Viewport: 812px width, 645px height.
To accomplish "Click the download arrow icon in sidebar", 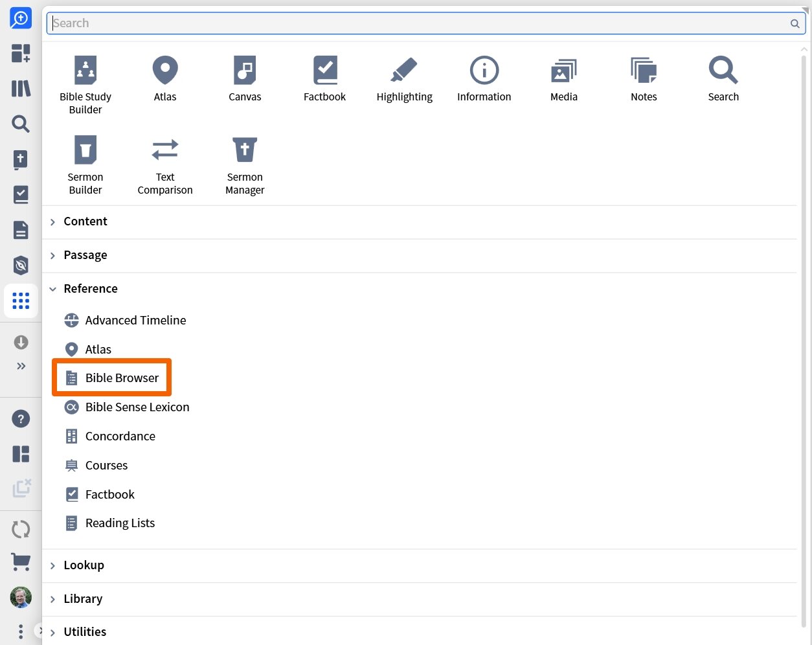I will coord(21,342).
